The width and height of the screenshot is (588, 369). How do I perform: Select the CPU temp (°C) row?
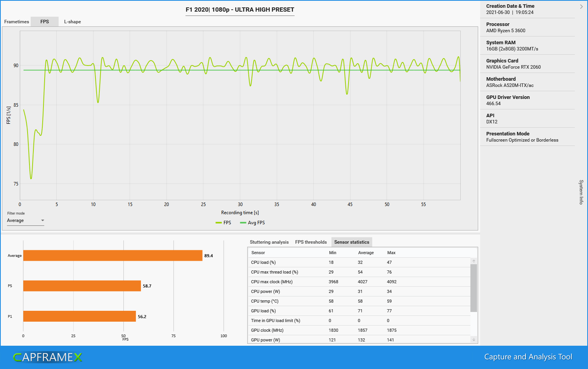(359, 301)
